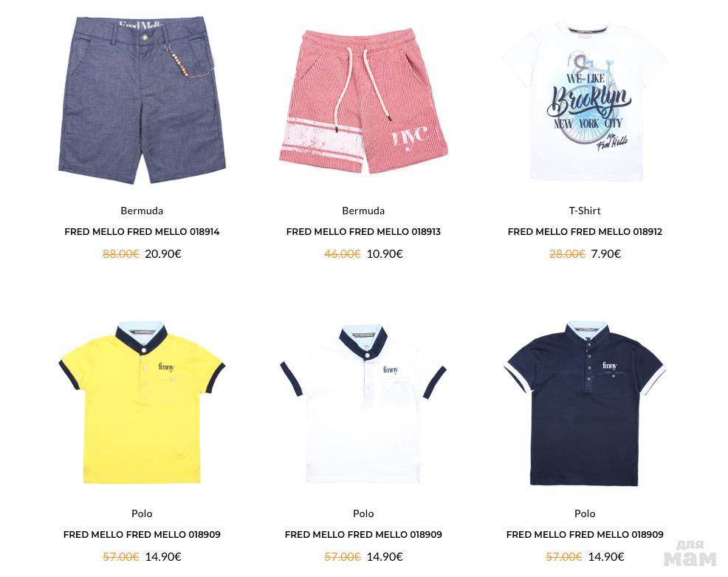View the white Brooklyn T-shirt image
This screenshot has height=577, width=728.
point(584,100)
